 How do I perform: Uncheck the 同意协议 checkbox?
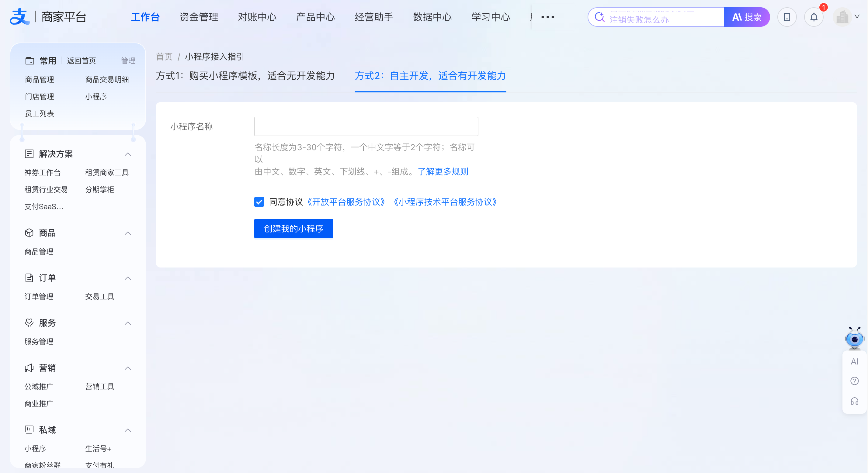point(259,202)
